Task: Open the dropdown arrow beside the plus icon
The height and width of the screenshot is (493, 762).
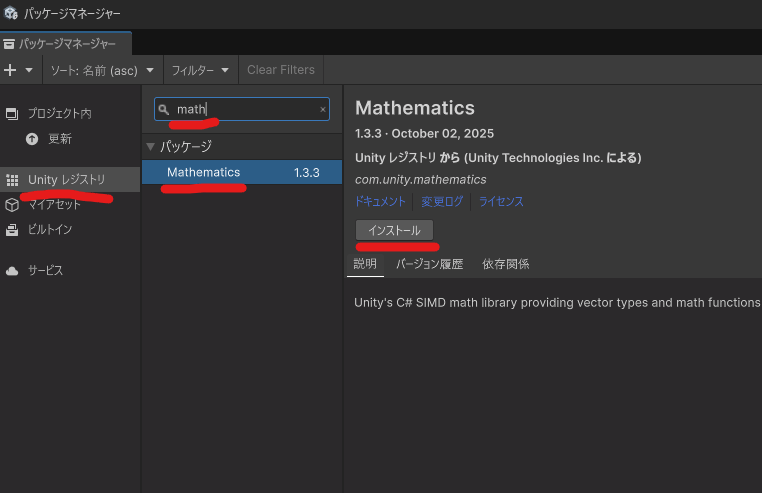Action: coord(29,70)
